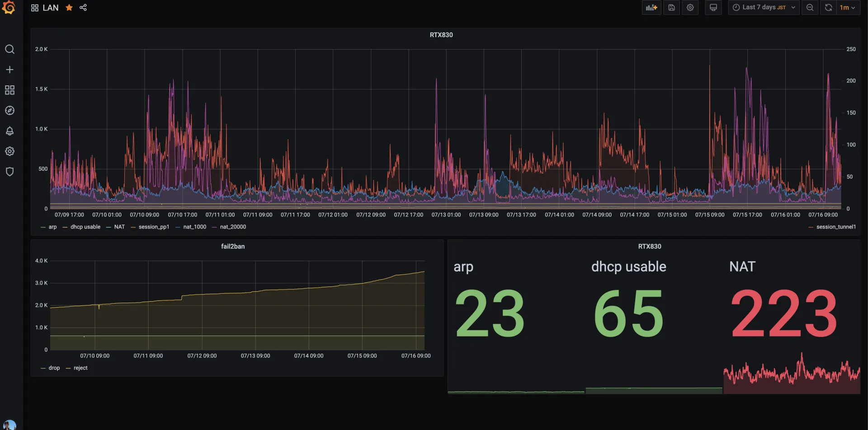Viewport: 868px width, 430px height.
Task: Hide the nat_20000 series in the legend
Action: [232, 227]
